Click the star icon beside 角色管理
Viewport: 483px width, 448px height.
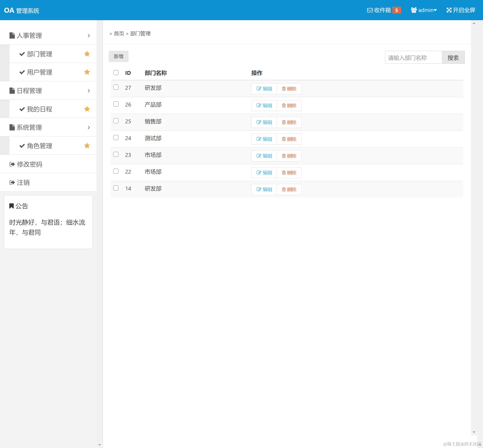[x=87, y=146]
